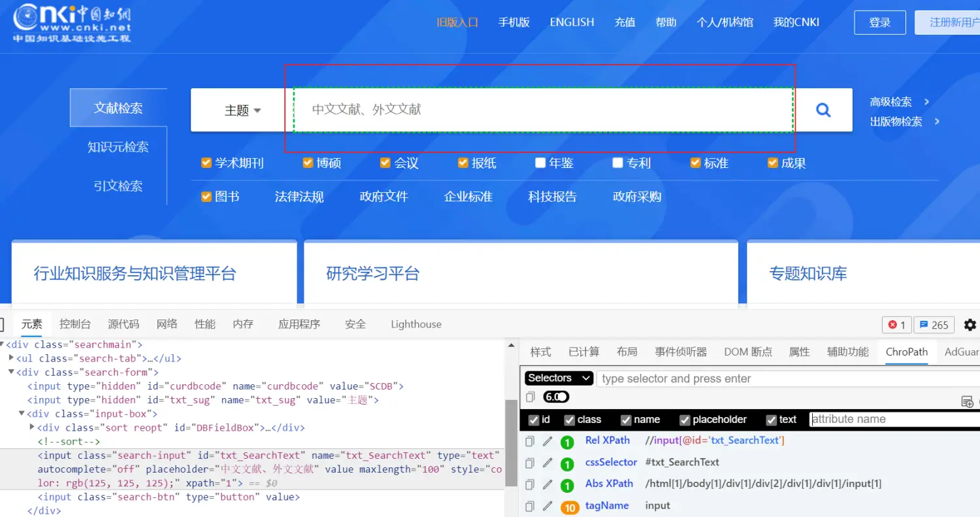
Task: Toggle ChroPath id attribute checkbox
Action: tap(534, 420)
